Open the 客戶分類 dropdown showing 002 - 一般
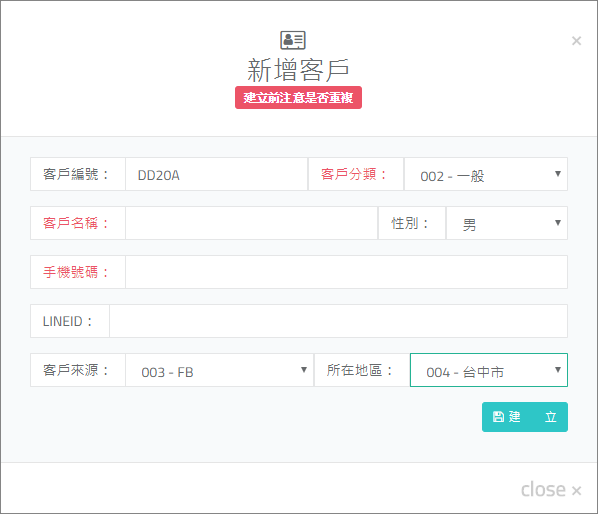The height and width of the screenshot is (514, 598). 486,174
